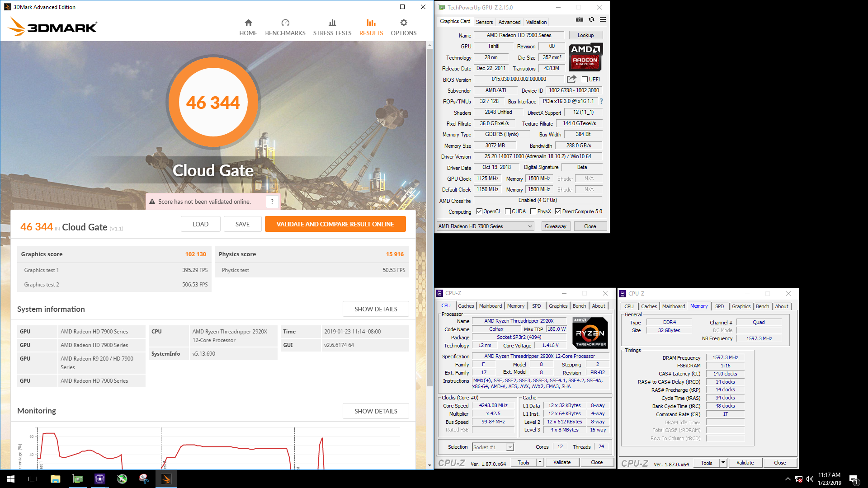Click the validation help question mark
This screenshot has height=488, width=868.
click(272, 202)
